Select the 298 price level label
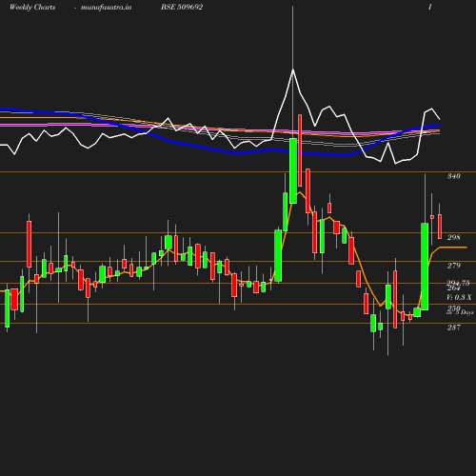 pyautogui.click(x=454, y=237)
